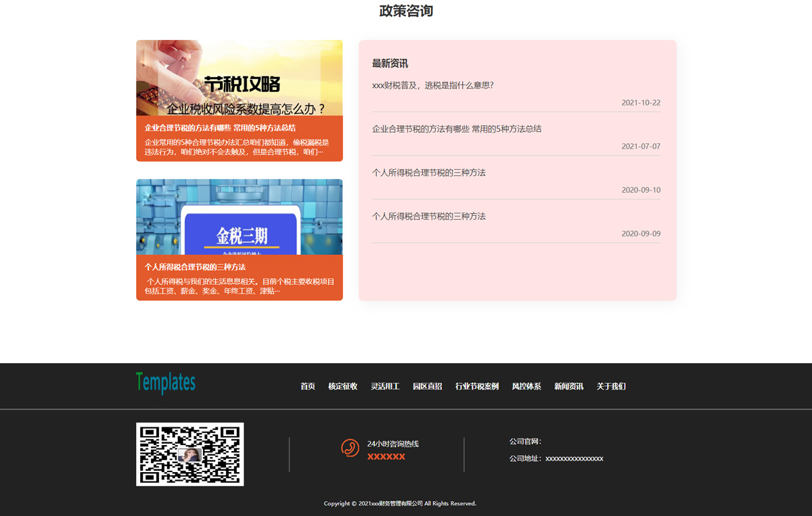Select 灵活用工 in the footer navigation
Viewport: 812px width, 516px height.
point(385,386)
